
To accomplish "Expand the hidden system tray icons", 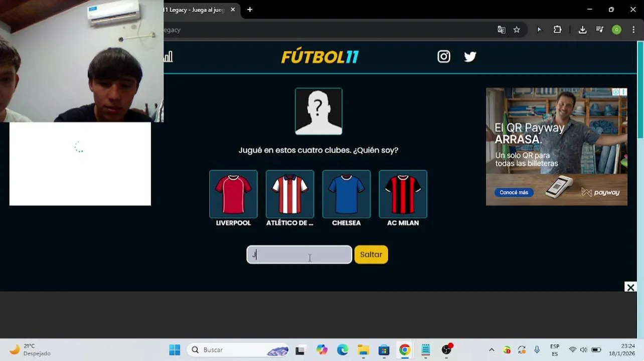I will coord(492,350).
